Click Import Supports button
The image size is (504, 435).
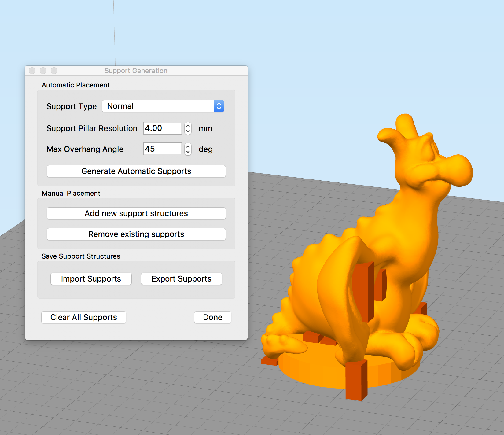click(x=91, y=279)
